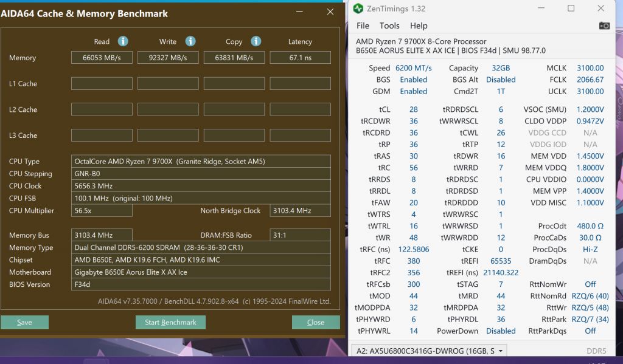Close the ZenTimings window via X

click(x=601, y=9)
